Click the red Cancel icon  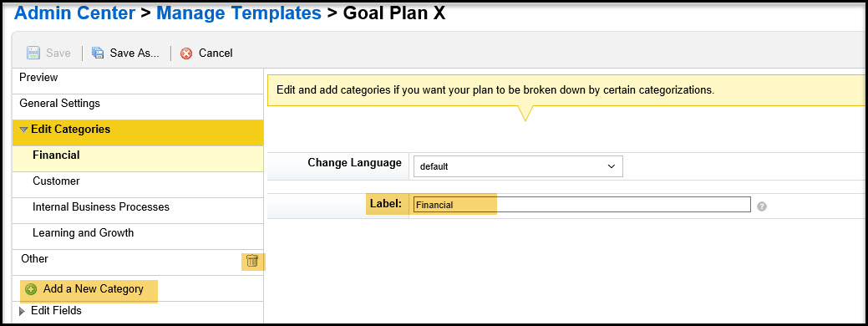point(186,53)
